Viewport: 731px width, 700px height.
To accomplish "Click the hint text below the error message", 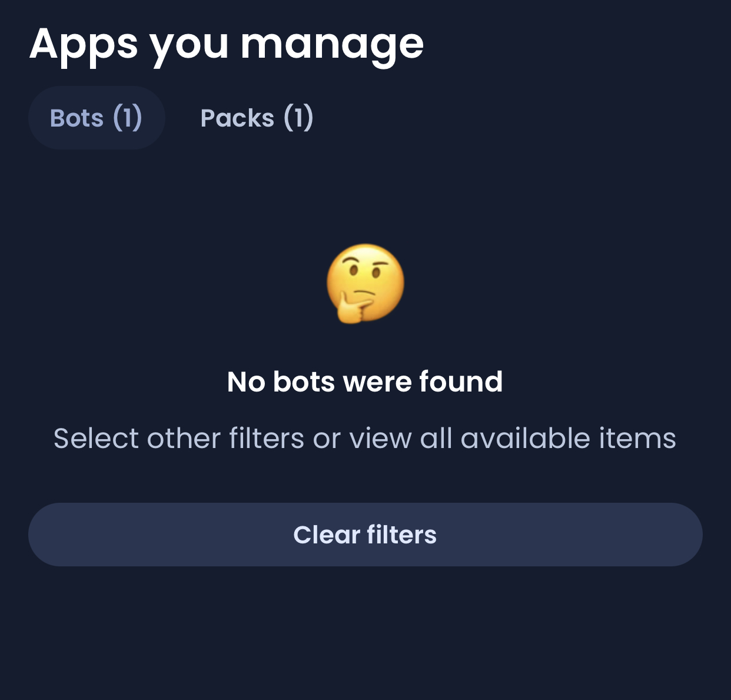I will (365, 438).
